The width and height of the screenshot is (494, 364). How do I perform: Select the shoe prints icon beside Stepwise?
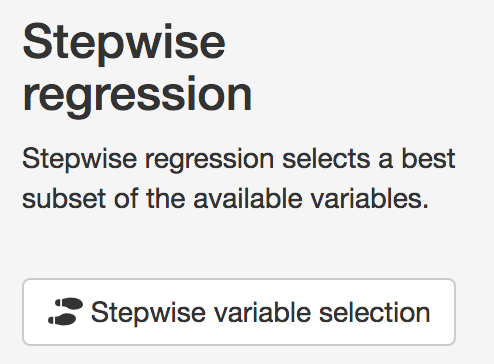point(66,311)
